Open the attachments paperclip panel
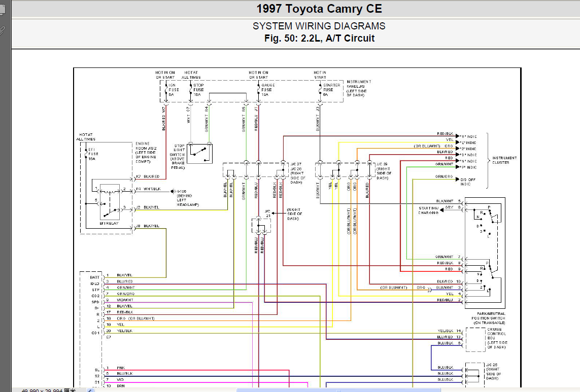The image size is (580, 392). point(2,30)
